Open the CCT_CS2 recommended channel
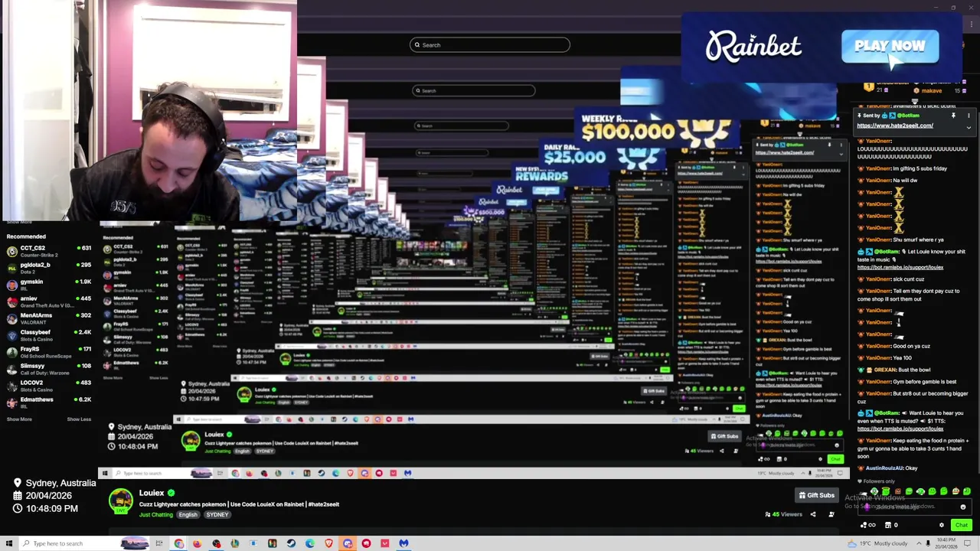 (x=49, y=251)
